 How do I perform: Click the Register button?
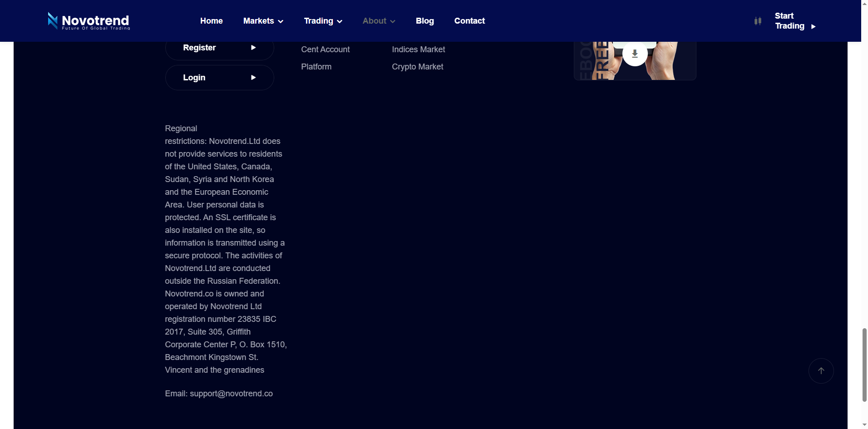point(220,48)
